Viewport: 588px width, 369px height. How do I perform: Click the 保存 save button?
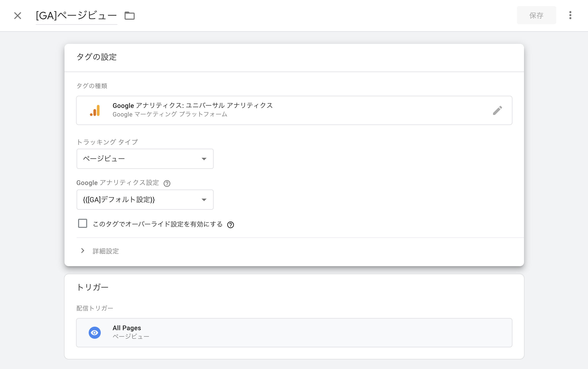(536, 15)
